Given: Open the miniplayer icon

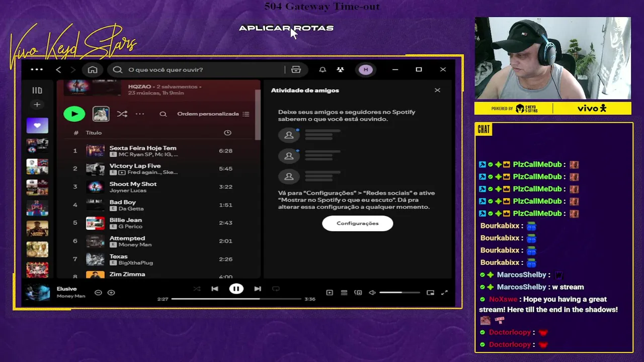Looking at the screenshot, I should pos(431,293).
